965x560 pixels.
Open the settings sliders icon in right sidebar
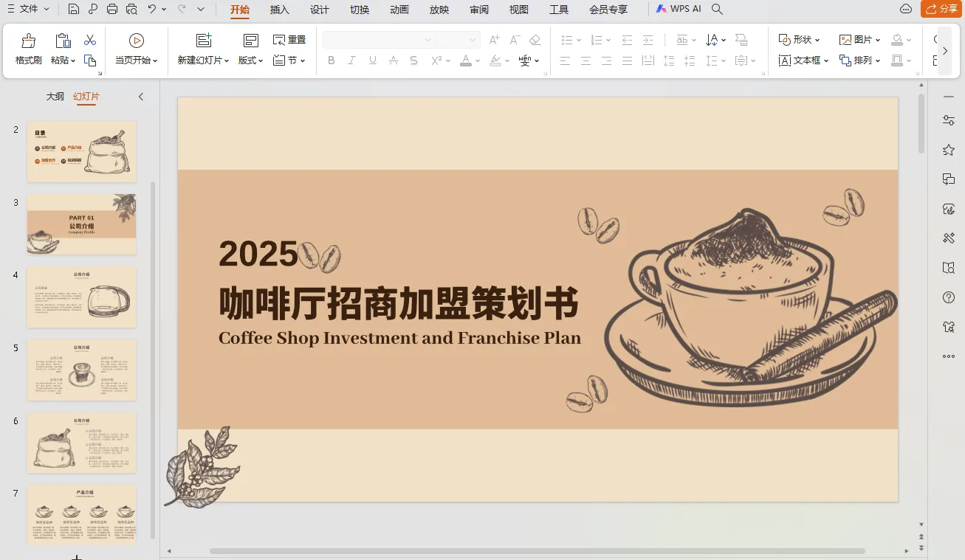(x=949, y=120)
